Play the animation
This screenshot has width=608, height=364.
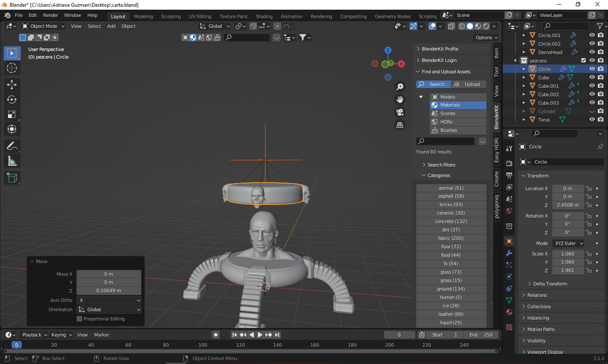coord(260,335)
